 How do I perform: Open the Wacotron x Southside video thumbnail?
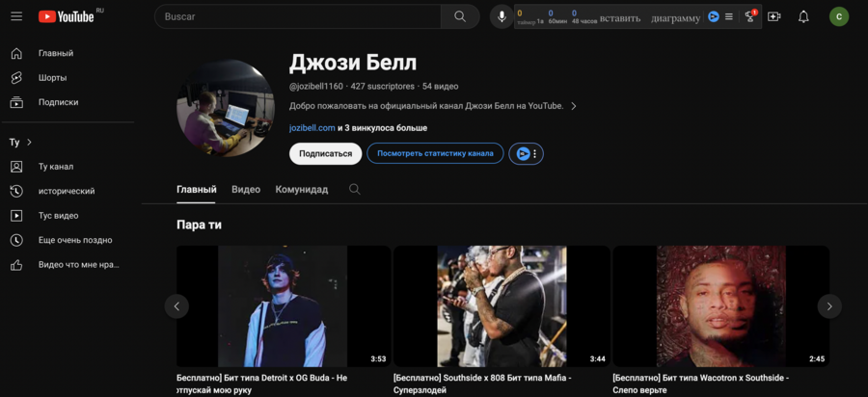coord(721,306)
